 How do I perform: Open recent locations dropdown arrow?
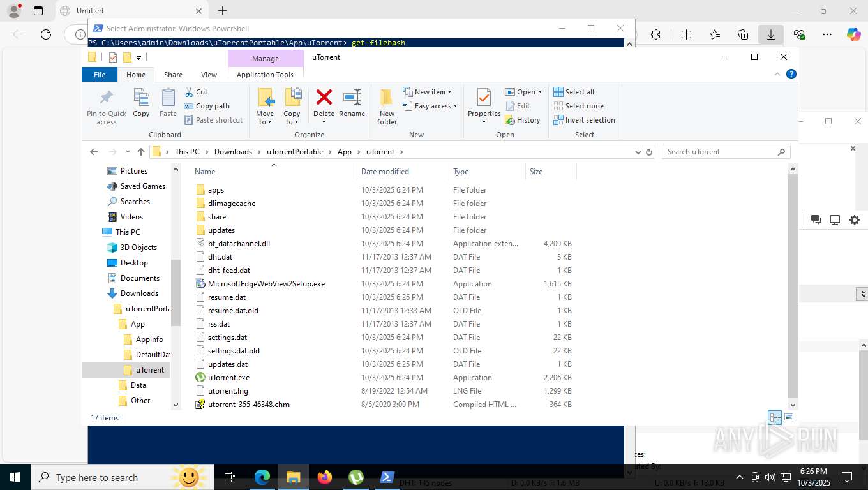coord(128,152)
